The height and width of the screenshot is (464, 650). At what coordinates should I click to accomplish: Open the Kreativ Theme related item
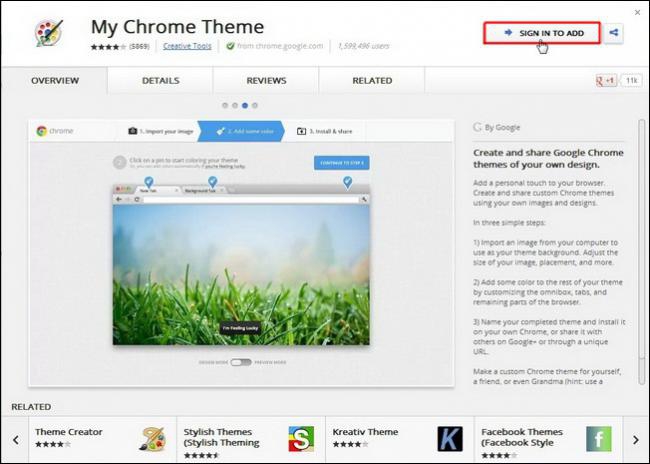(x=400, y=439)
